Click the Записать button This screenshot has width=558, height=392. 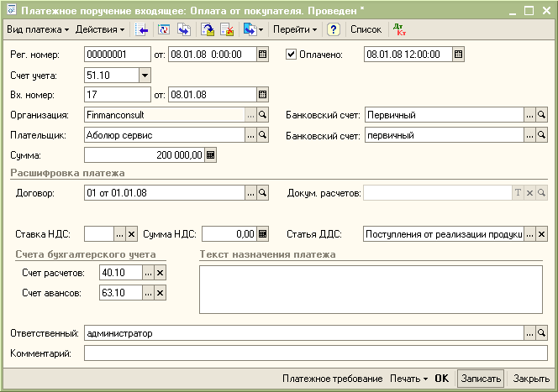point(481,379)
